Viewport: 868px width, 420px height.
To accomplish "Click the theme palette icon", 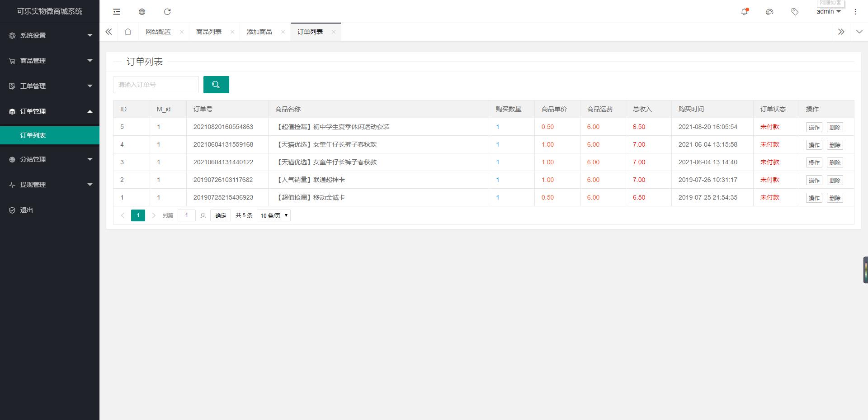I will click(769, 12).
